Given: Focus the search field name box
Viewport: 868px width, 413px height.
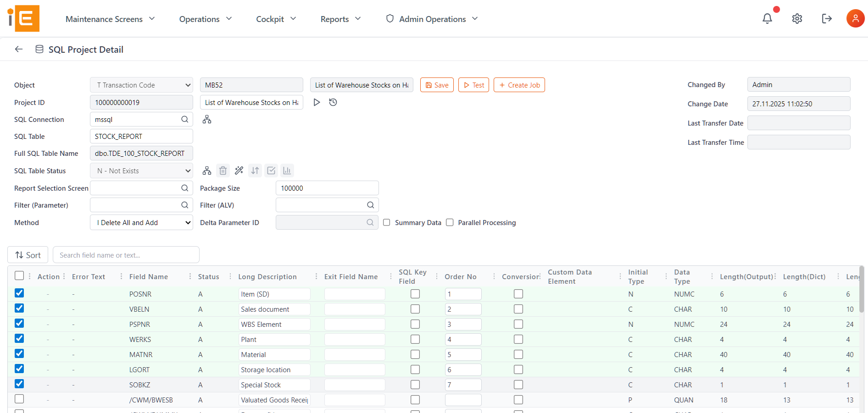Looking at the screenshot, I should (126, 255).
